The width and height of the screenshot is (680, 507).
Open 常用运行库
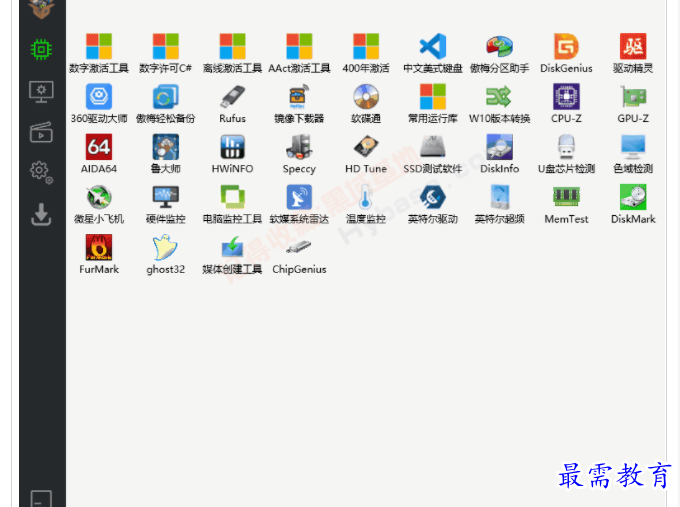(433, 103)
